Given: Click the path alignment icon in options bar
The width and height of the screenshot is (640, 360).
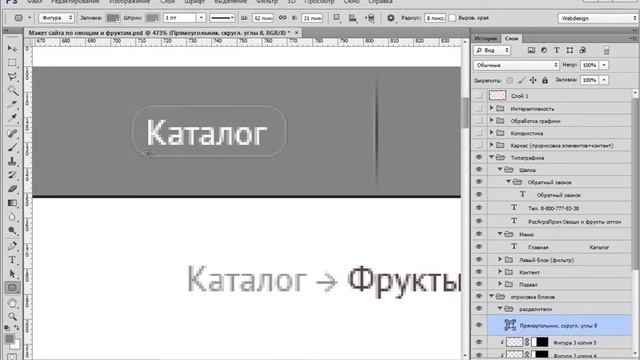Looking at the screenshot, I should 353,18.
